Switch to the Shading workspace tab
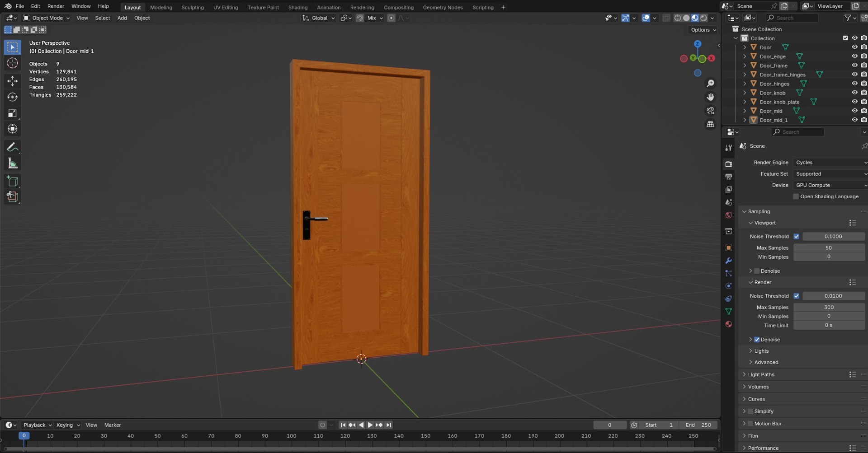The height and width of the screenshot is (453, 868). pos(297,7)
